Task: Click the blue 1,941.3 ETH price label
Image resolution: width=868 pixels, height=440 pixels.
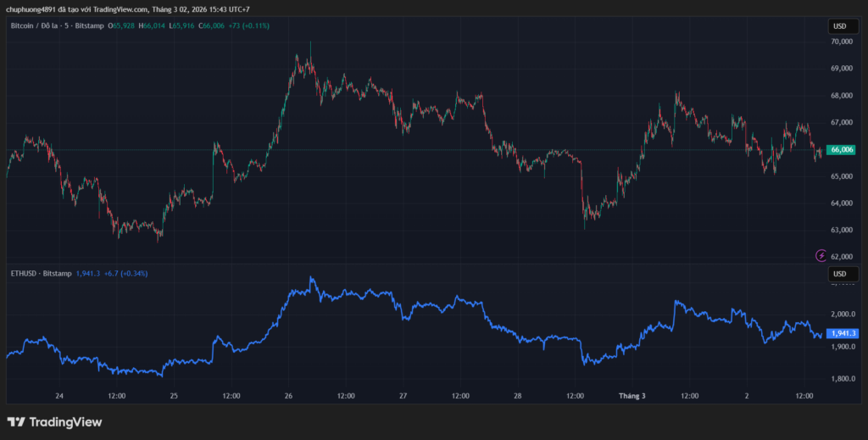Action: coord(843,334)
